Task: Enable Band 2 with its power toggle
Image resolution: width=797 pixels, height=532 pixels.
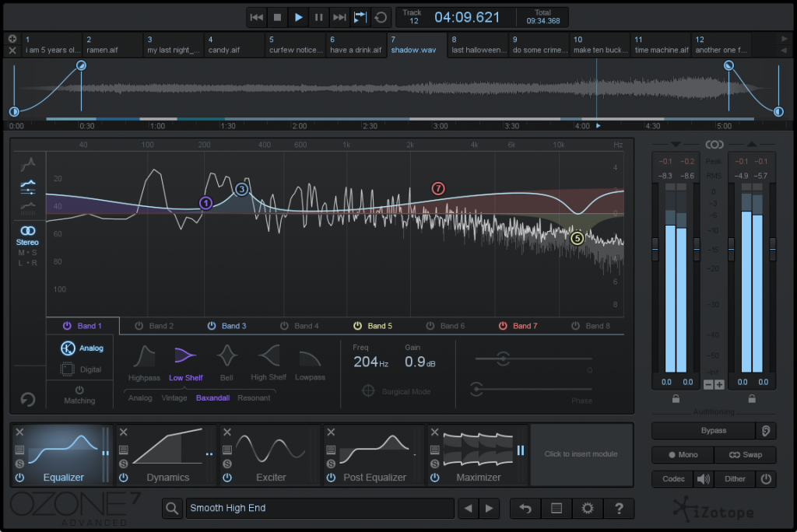Action: [139, 326]
